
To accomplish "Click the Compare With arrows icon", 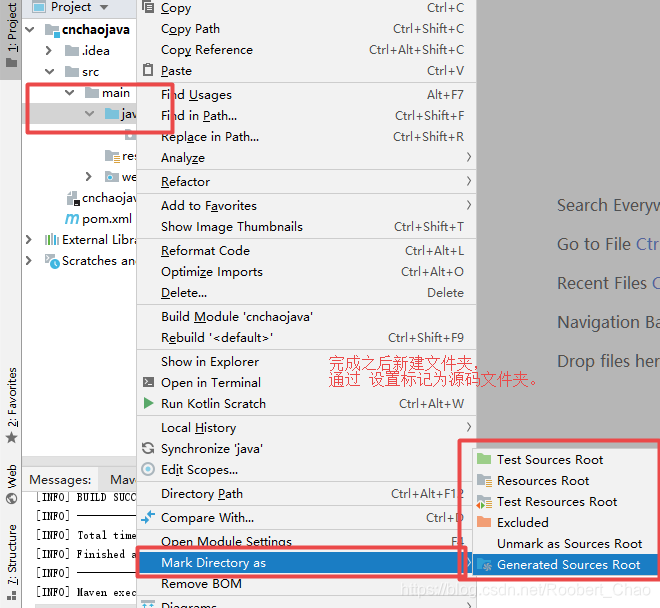I will tap(148, 517).
